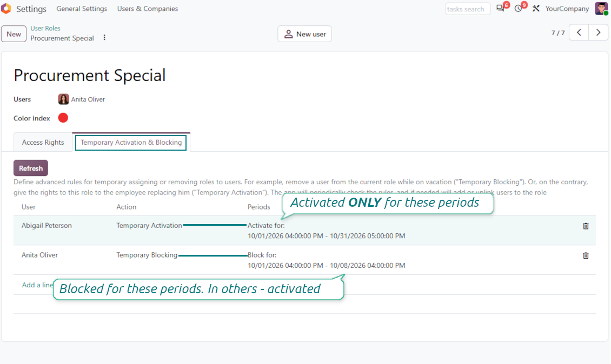Click the 10/31/2026 activation period cell
The height and width of the screenshot is (364, 611).
click(x=326, y=231)
